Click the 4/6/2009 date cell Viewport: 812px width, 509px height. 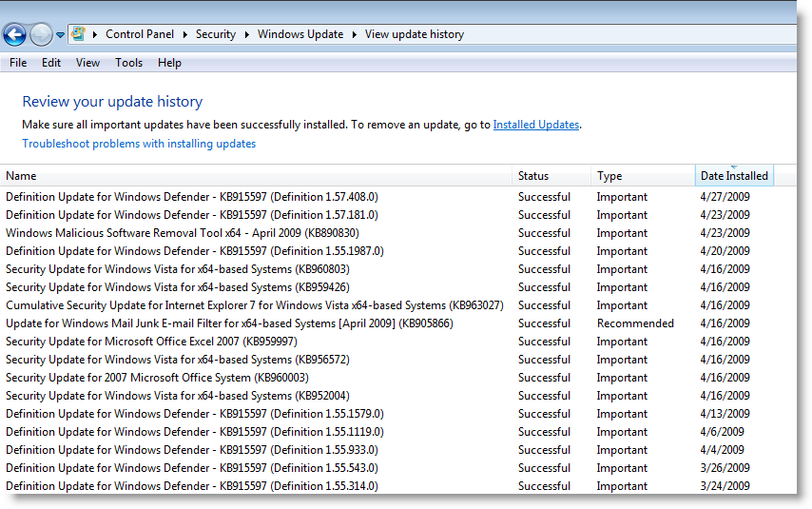722,432
